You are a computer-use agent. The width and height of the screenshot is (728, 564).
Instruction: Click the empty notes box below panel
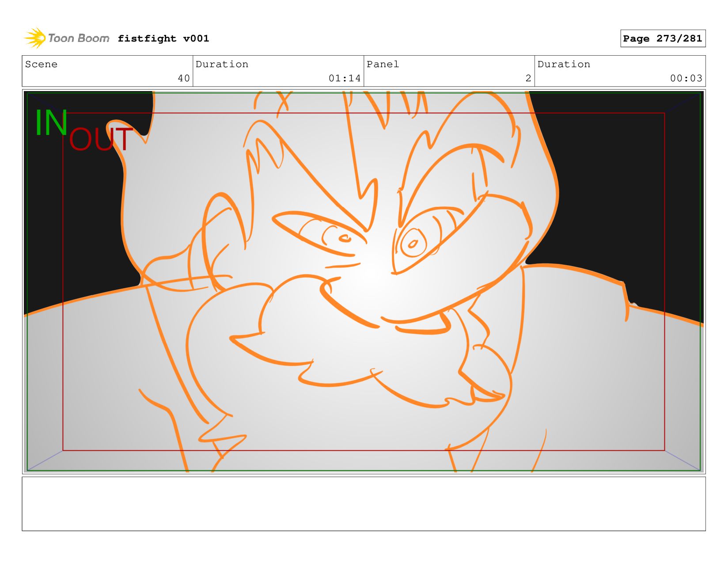(x=364, y=503)
